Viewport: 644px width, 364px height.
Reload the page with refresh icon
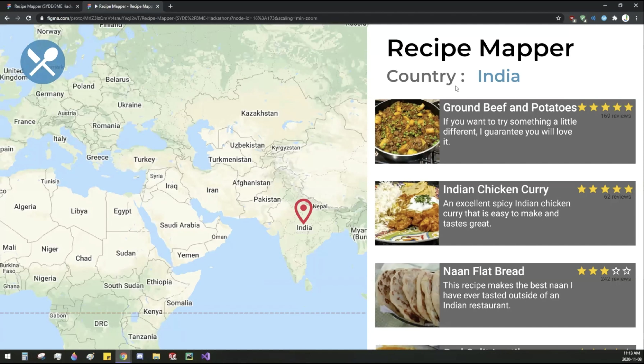(x=29, y=18)
